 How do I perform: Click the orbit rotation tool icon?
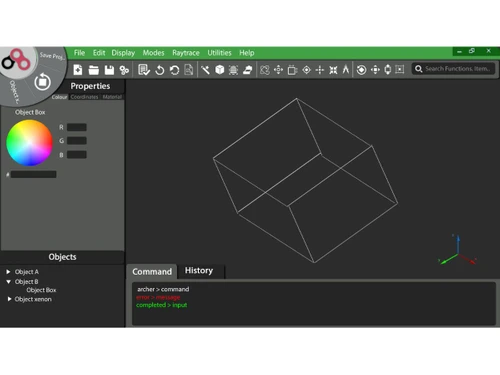point(265,70)
